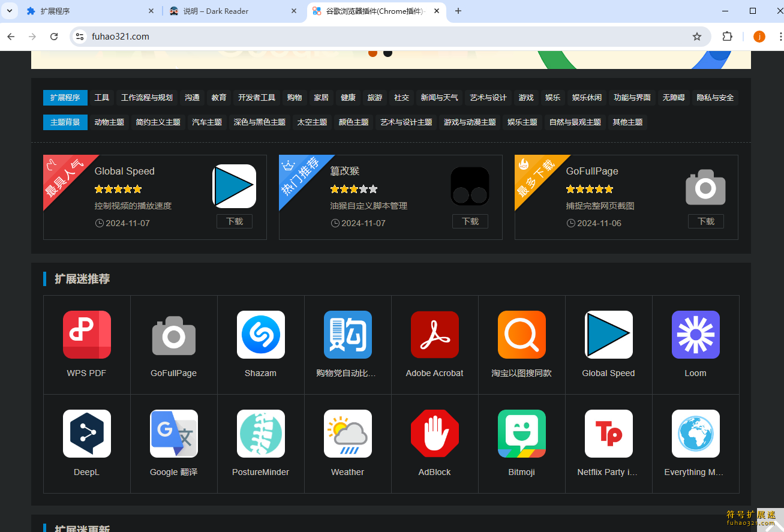Viewport: 784px width, 532px height.
Task: Go back to previous page
Action: click(x=11, y=37)
